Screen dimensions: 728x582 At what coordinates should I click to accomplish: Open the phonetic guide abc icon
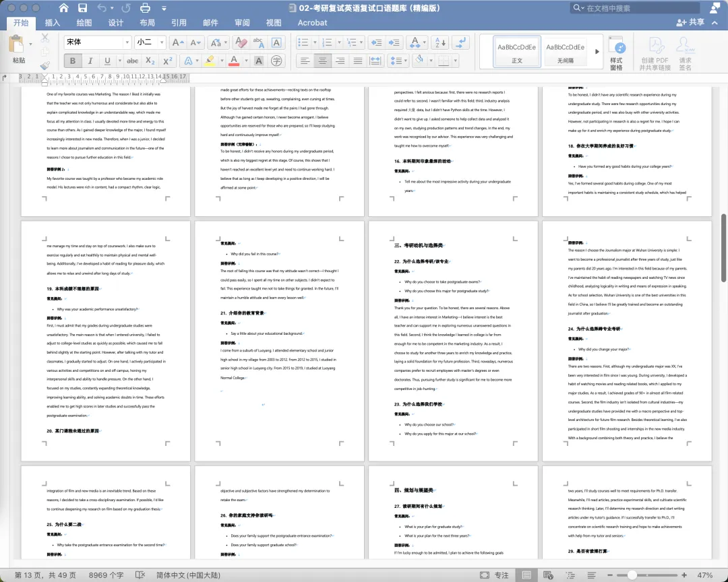tap(258, 42)
